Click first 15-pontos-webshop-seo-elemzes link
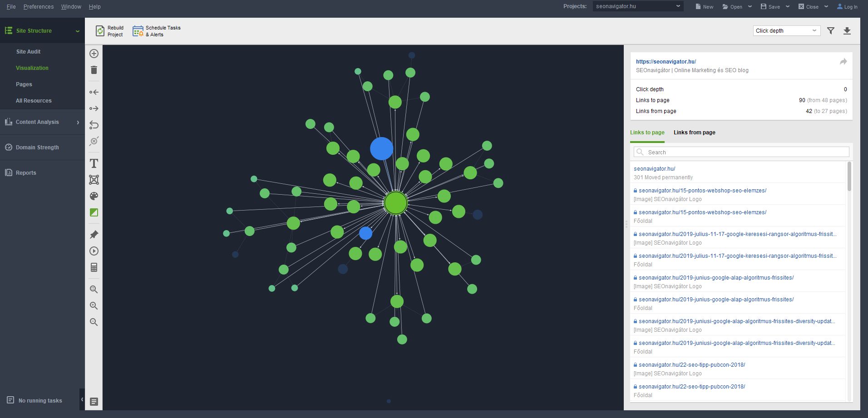 pos(702,191)
